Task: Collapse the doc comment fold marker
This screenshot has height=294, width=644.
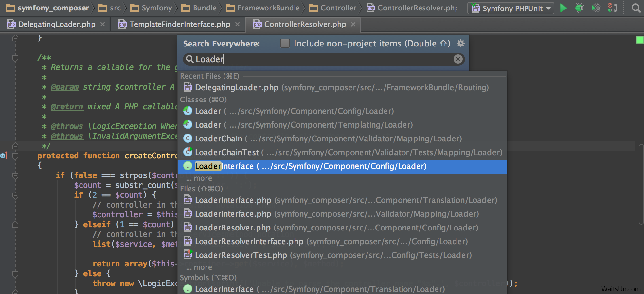Action: click(15, 58)
